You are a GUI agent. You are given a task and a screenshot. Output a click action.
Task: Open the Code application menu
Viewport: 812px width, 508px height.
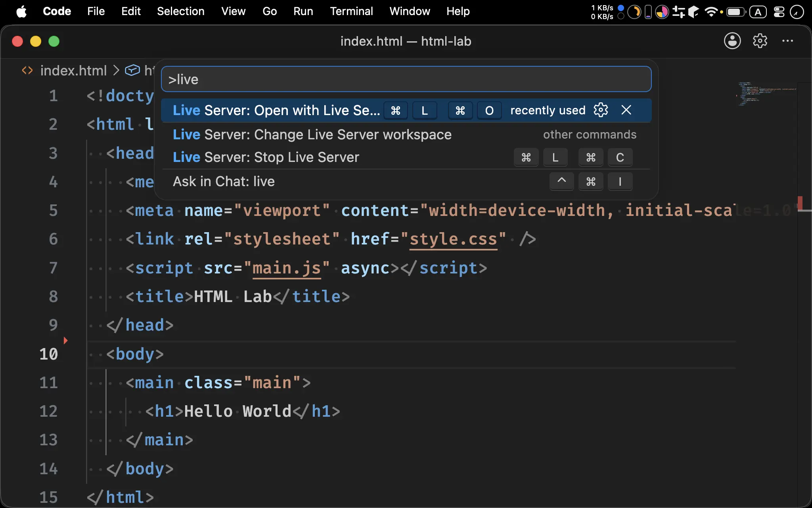[57, 12]
